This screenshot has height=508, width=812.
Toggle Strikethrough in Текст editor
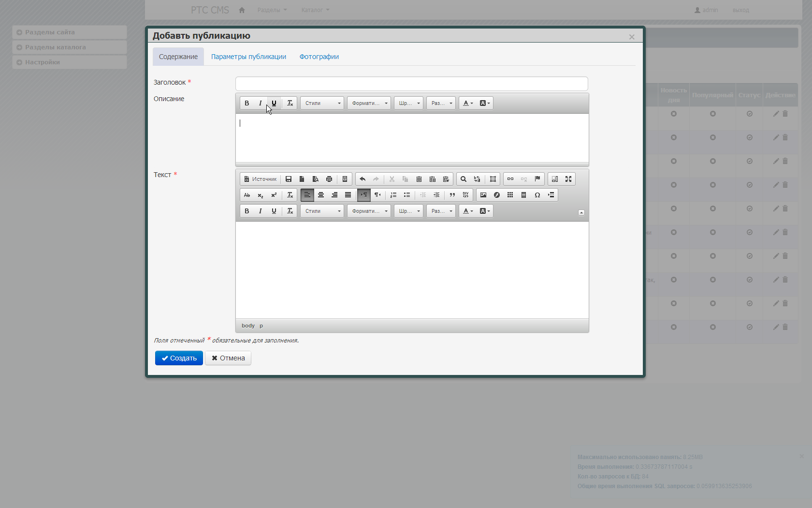pos(247,195)
